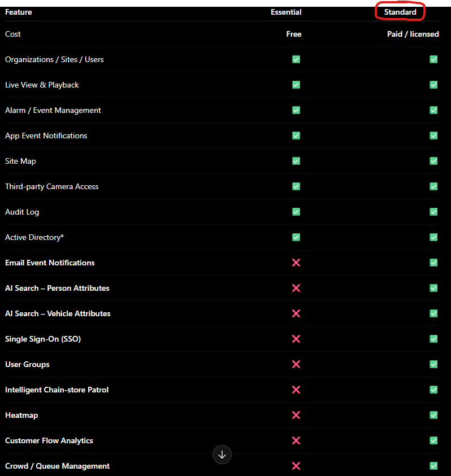Click the red X for User Groups
The width and height of the screenshot is (451, 476).
(296, 364)
